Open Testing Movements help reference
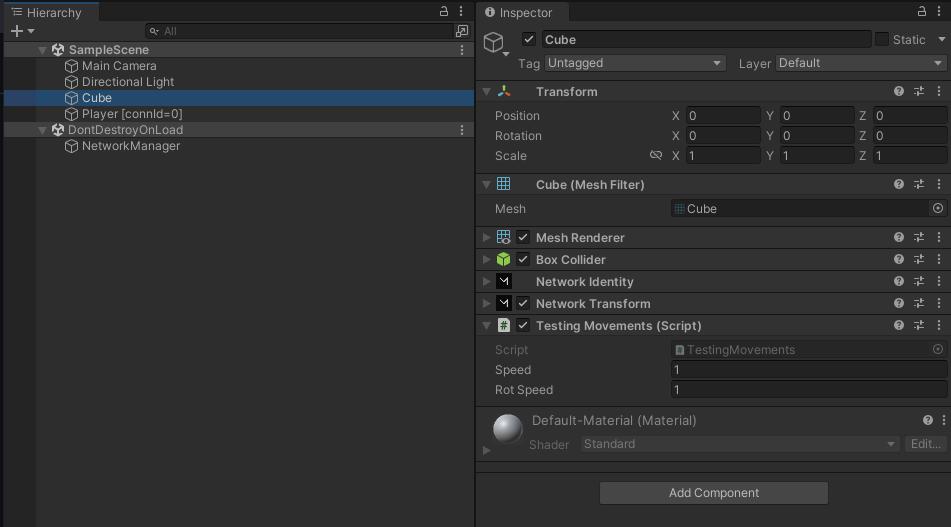 click(899, 325)
